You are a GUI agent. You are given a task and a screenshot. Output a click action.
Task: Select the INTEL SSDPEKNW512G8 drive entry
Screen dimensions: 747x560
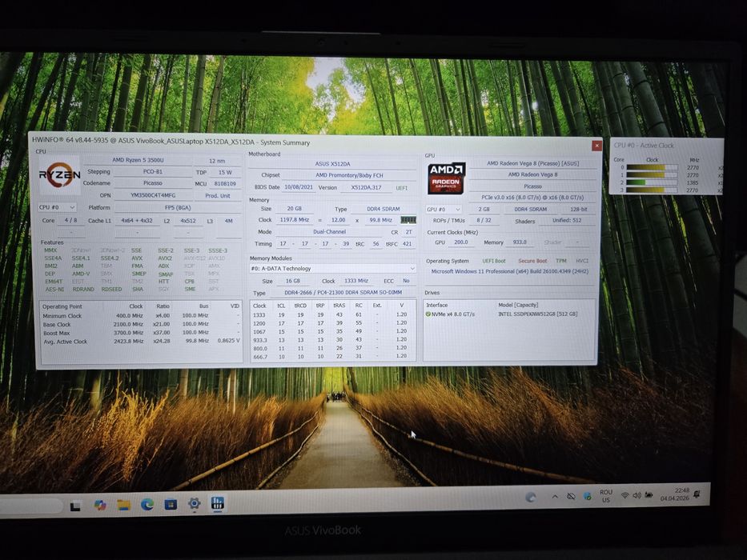(538, 314)
